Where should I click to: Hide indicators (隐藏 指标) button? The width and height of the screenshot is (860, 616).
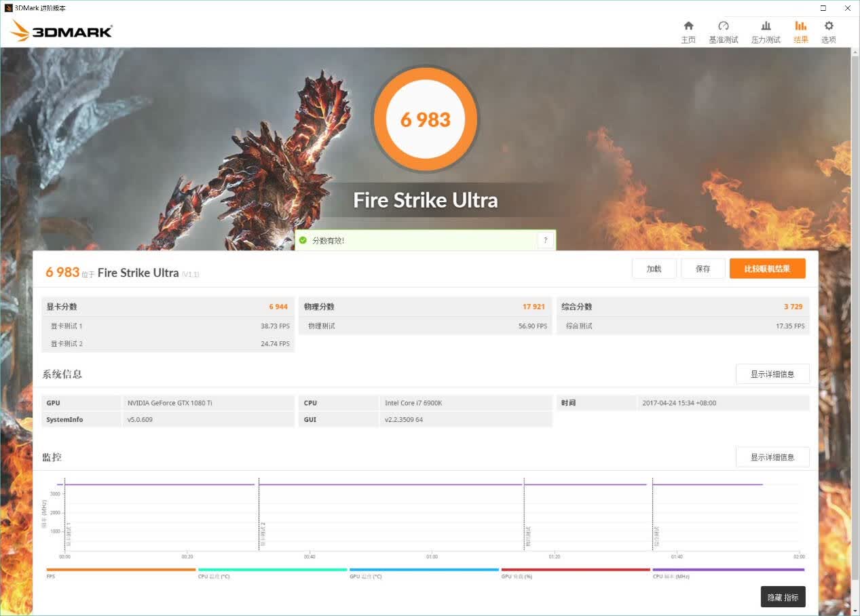pyautogui.click(x=783, y=597)
